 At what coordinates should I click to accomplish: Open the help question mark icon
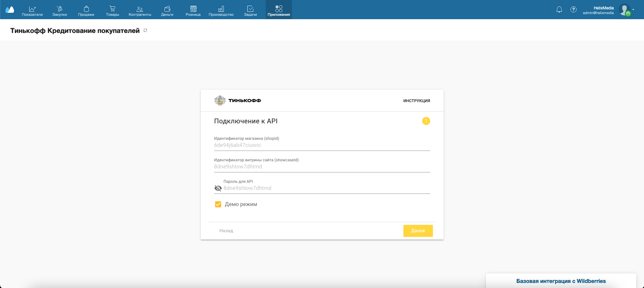pyautogui.click(x=574, y=9)
